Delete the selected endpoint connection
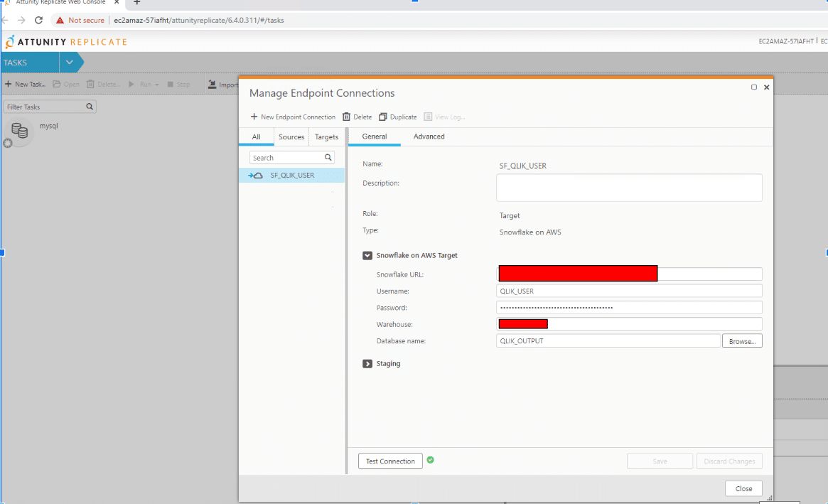Screen dimensions: 828x504 [x=357, y=117]
